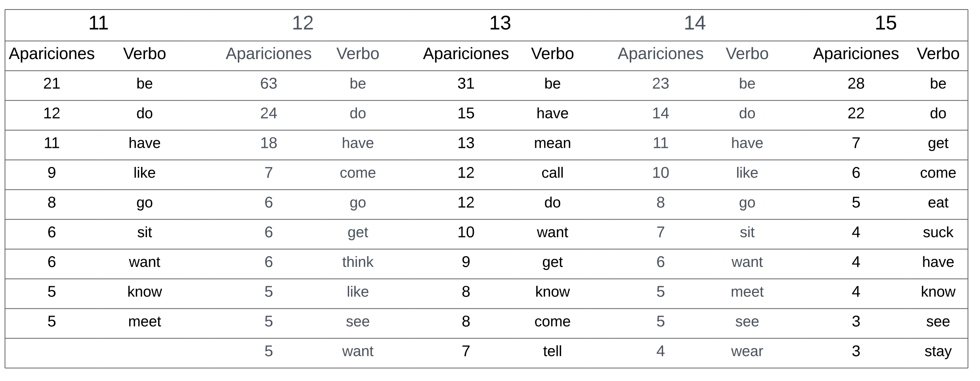Screen dimensions: 980x381
Task: Select the group header labeled 12
Action: click(303, 23)
